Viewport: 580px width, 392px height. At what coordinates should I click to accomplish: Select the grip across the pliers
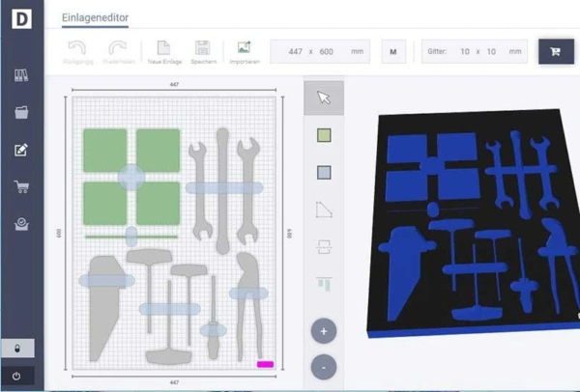(x=248, y=294)
